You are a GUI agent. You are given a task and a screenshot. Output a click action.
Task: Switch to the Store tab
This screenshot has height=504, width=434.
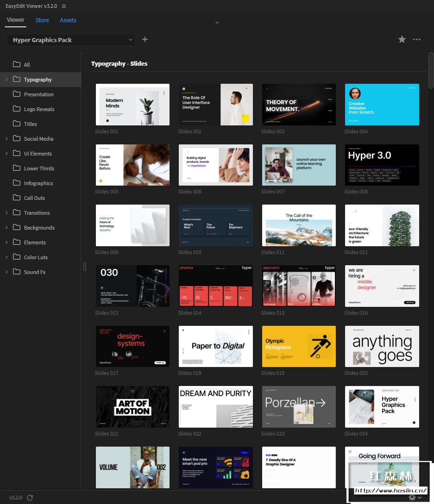[x=42, y=20]
